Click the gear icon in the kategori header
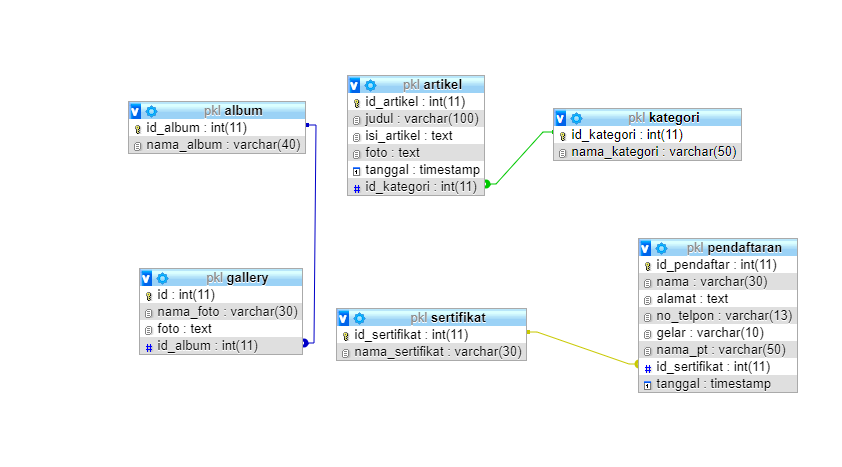 (x=576, y=118)
